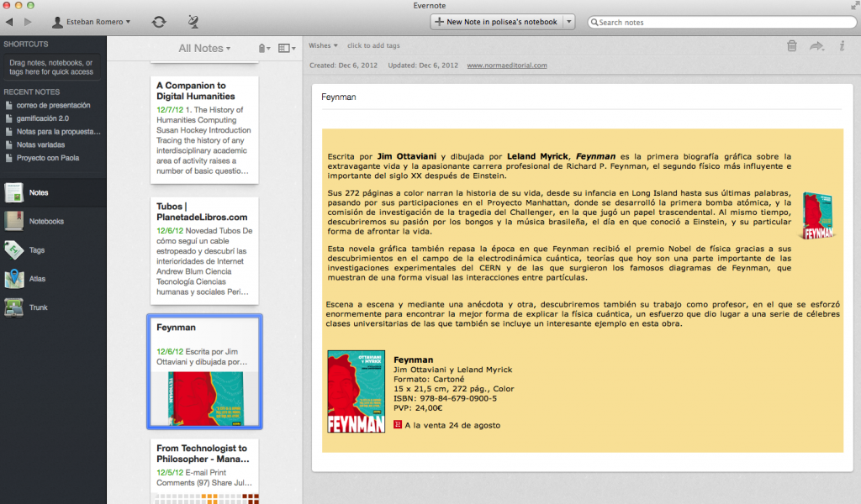Open the Wishes notebook selector

coord(323,45)
